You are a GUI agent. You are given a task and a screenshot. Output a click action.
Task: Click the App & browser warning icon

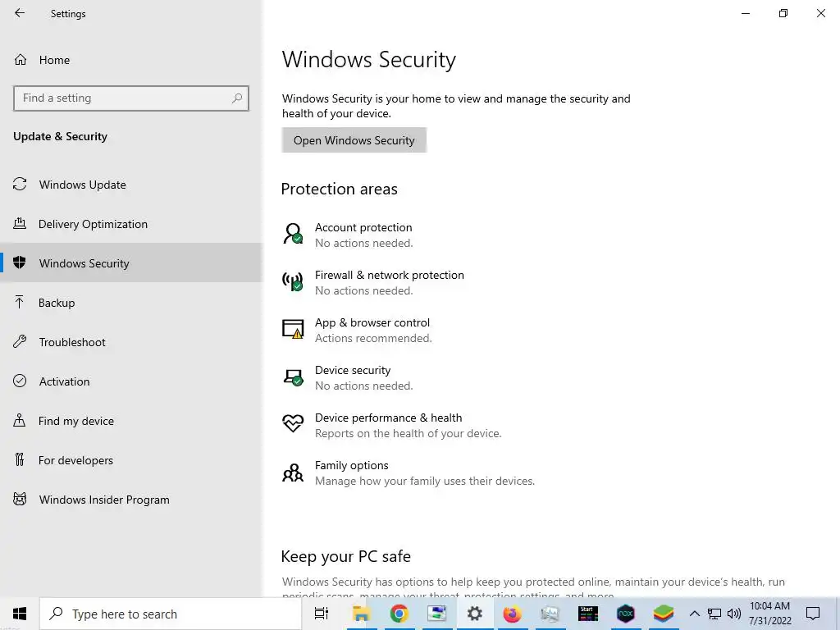click(293, 329)
